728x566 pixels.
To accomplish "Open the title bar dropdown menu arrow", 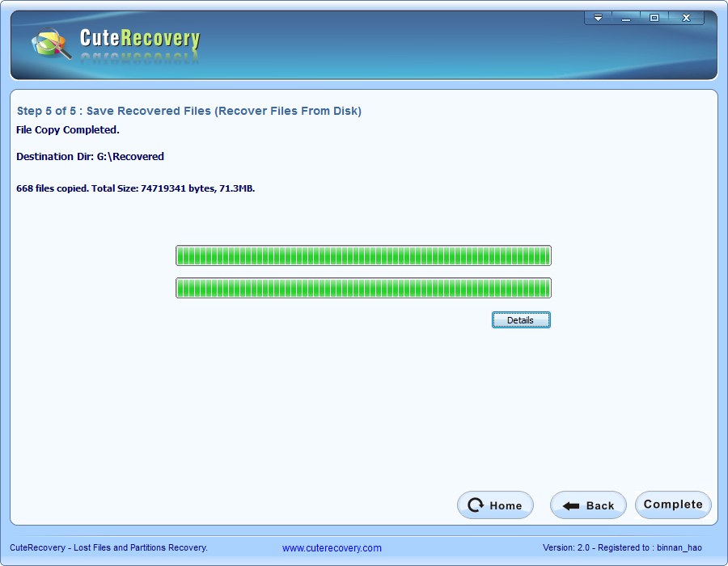I will coord(598,18).
